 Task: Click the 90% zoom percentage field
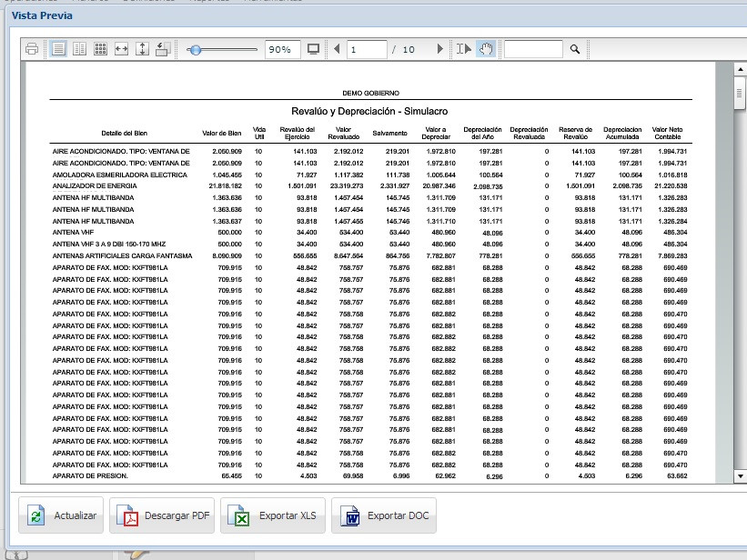pyautogui.click(x=282, y=49)
